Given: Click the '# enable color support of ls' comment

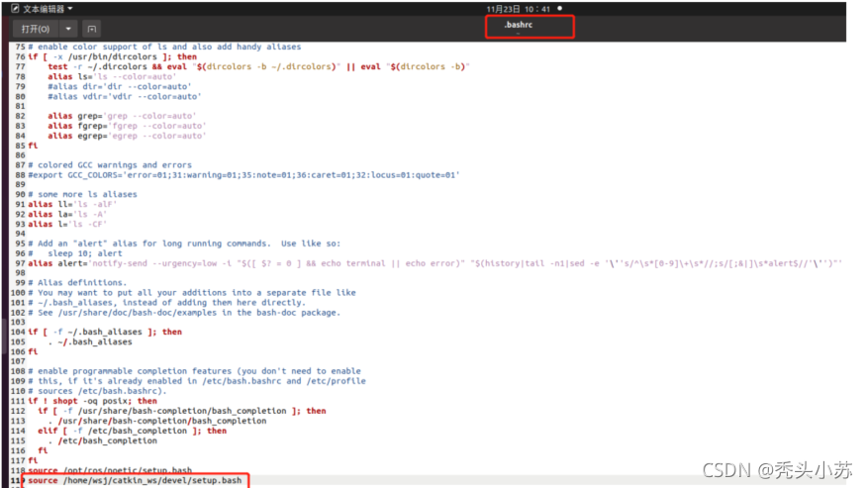Looking at the screenshot, I should coord(164,48).
